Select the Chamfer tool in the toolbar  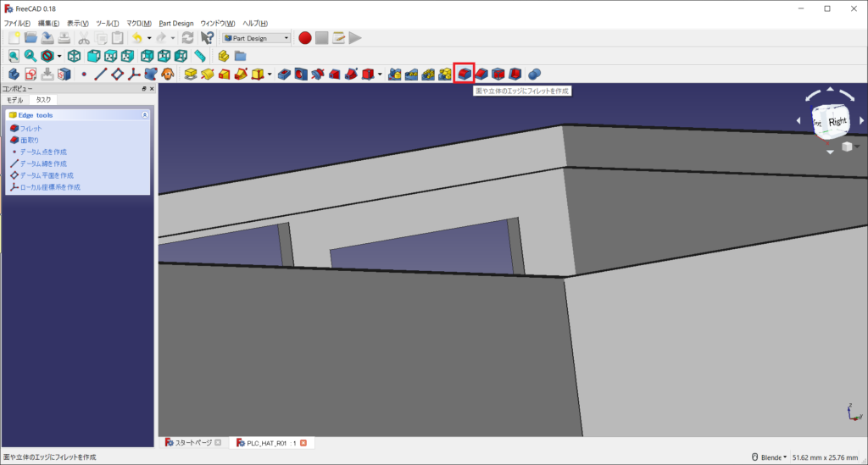click(481, 75)
